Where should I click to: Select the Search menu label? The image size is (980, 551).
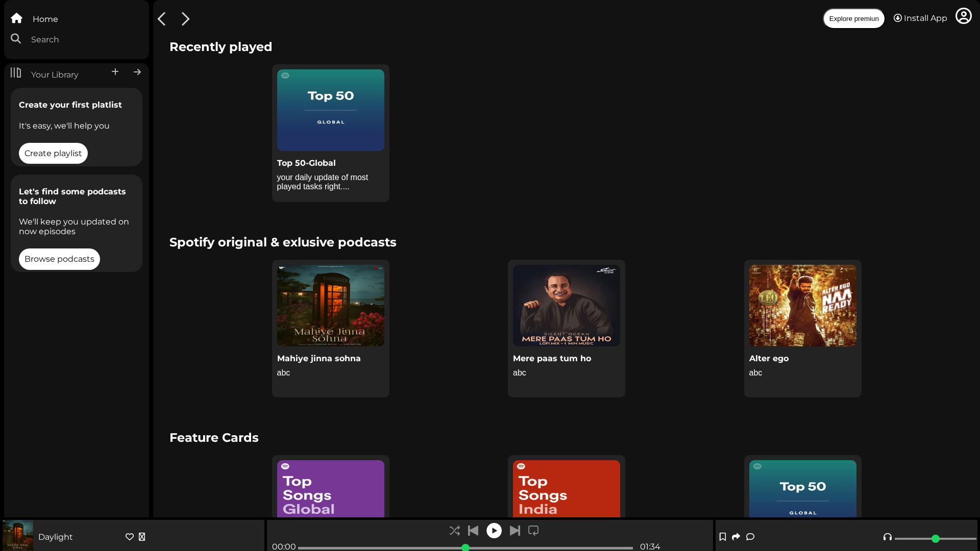click(x=45, y=39)
